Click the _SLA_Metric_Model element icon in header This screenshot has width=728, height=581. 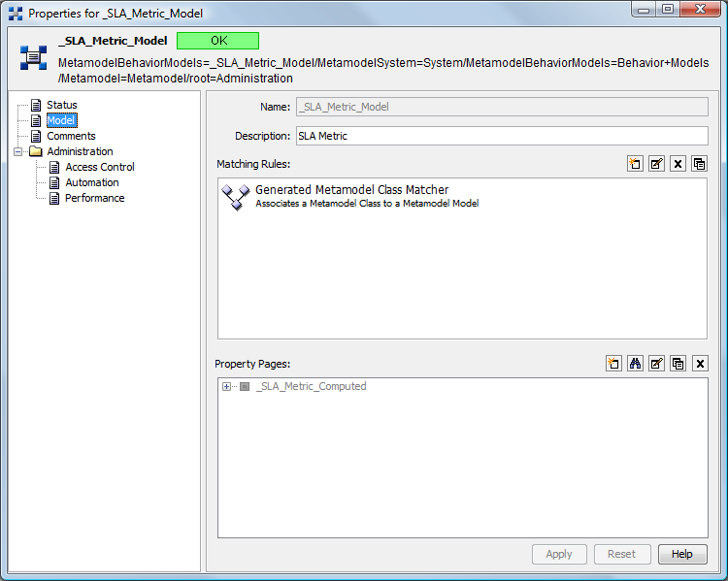tap(33, 57)
